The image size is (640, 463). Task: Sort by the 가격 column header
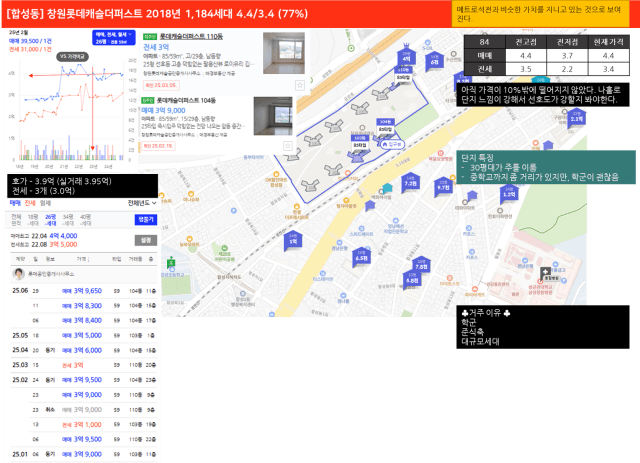82,259
